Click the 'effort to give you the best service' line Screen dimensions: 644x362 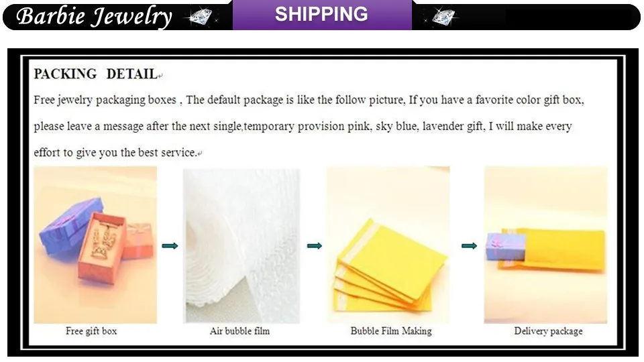(115, 153)
